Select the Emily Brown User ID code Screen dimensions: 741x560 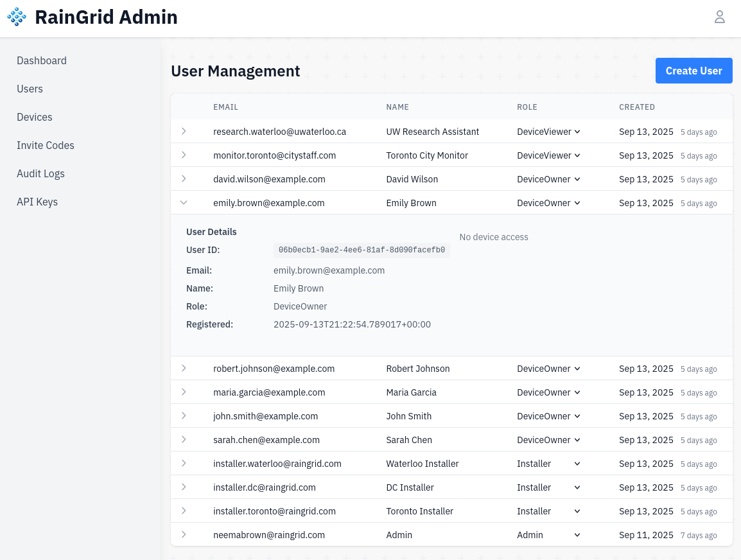362,250
